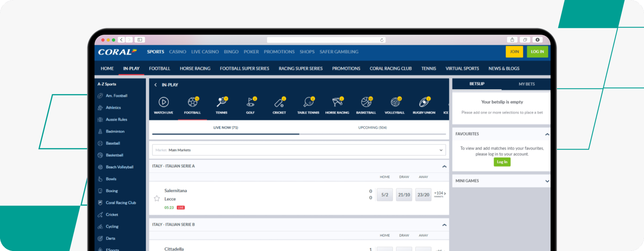
Task: Open the Watch Live icon
Action: tap(164, 102)
